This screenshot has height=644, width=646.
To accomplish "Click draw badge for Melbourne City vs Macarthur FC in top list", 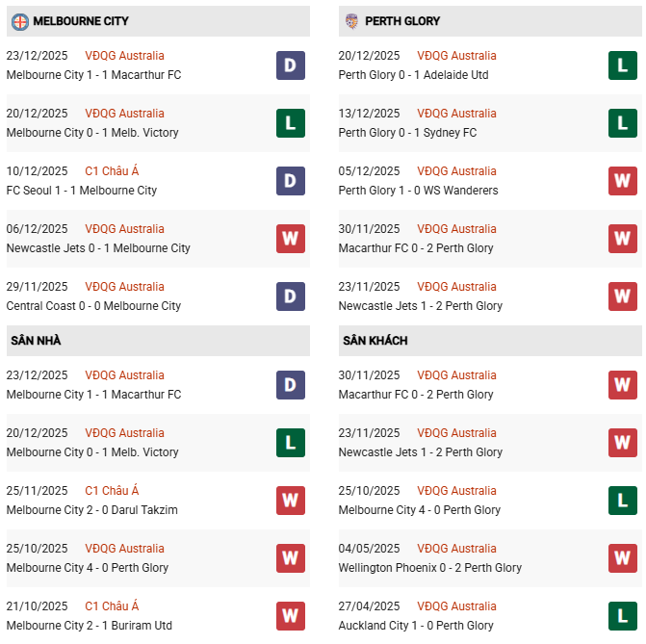I will (290, 65).
